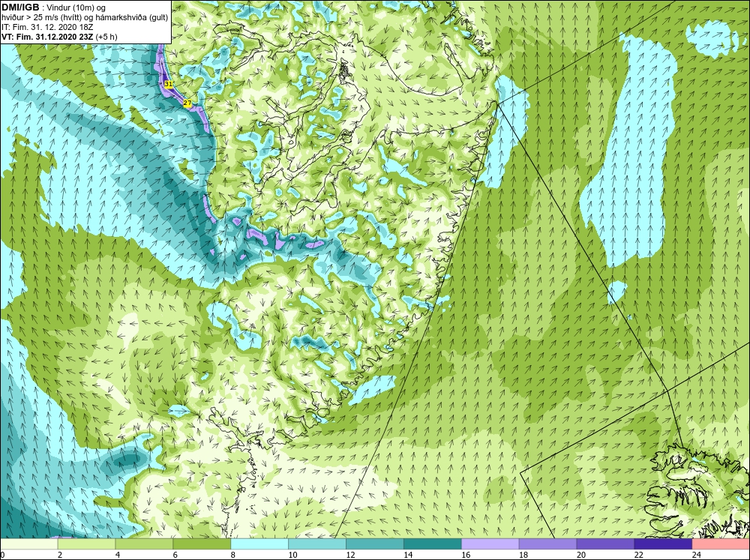Click the yellow gust marker labeled 27
Viewport: 750px width, 560px height.
[x=187, y=103]
